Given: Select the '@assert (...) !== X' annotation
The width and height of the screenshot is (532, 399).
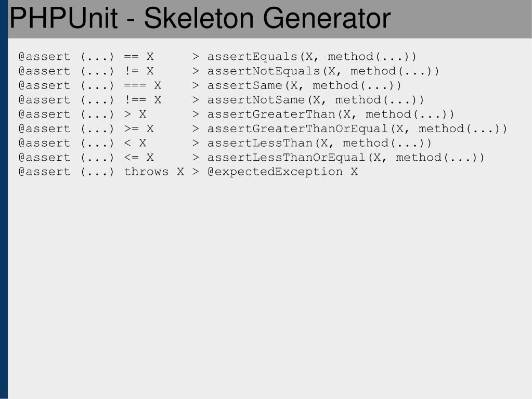Looking at the screenshot, I should pyautogui.click(x=90, y=100).
